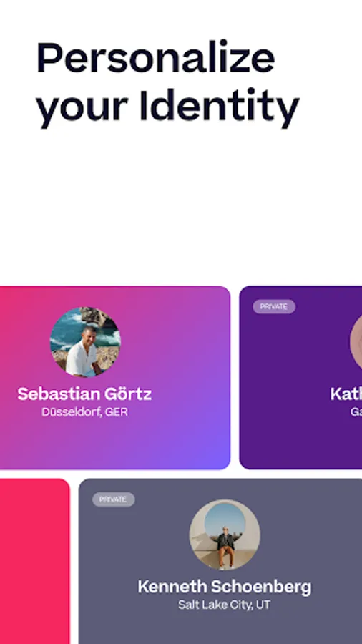Tap the Düsseldorf, GER location text
The height and width of the screenshot is (644, 362).
click(84, 412)
